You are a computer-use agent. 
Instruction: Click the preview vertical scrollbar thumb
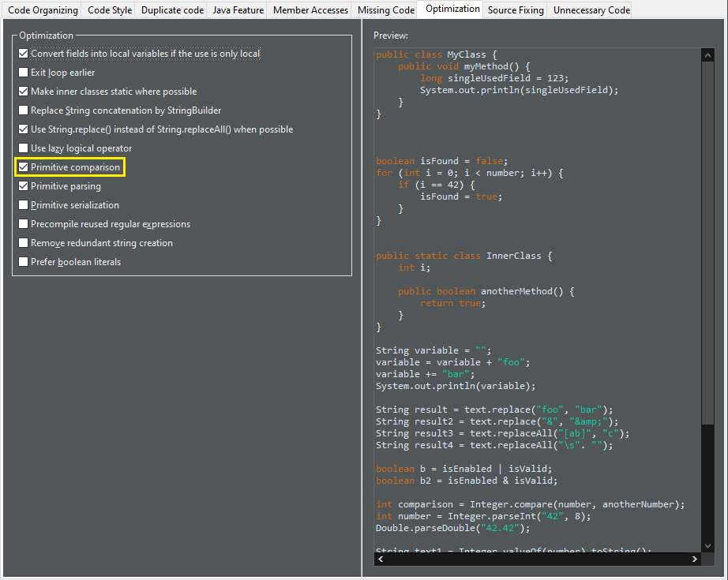click(707, 243)
